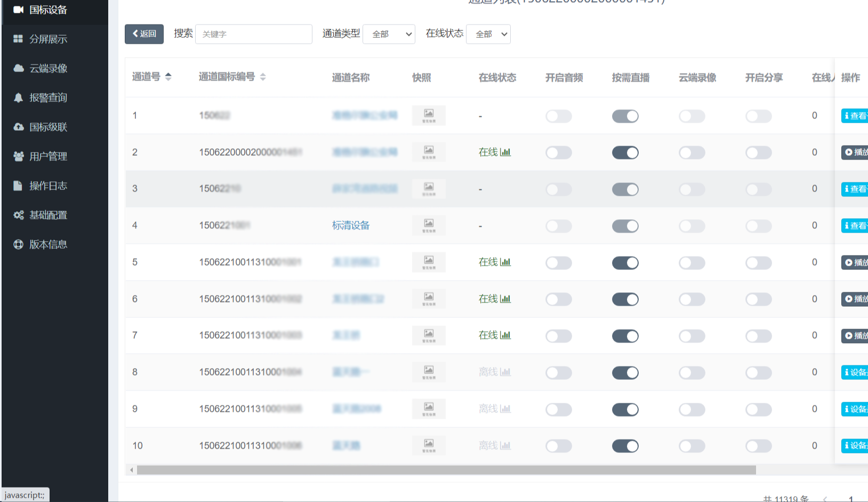Open the 标清设备 channel name link
The width and height of the screenshot is (868, 502).
click(350, 225)
